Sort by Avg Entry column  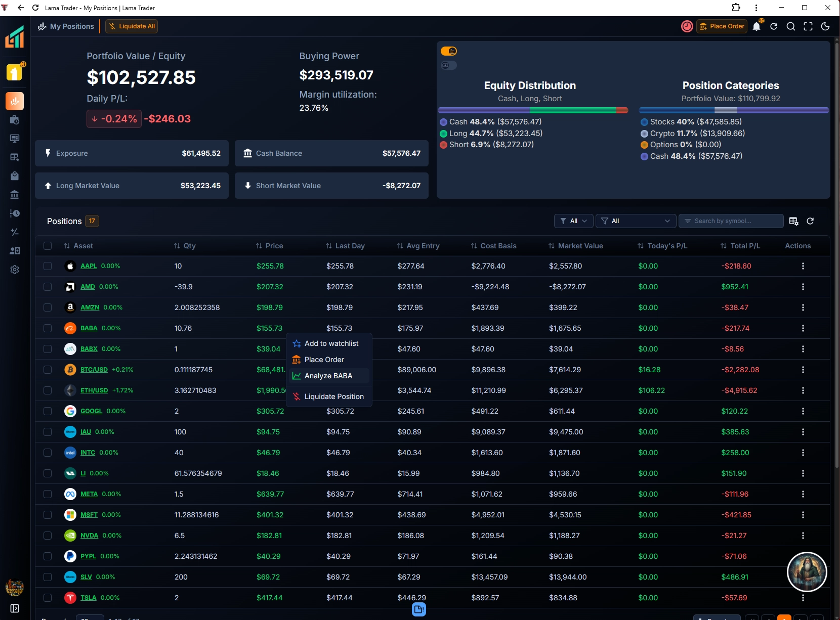418,246
